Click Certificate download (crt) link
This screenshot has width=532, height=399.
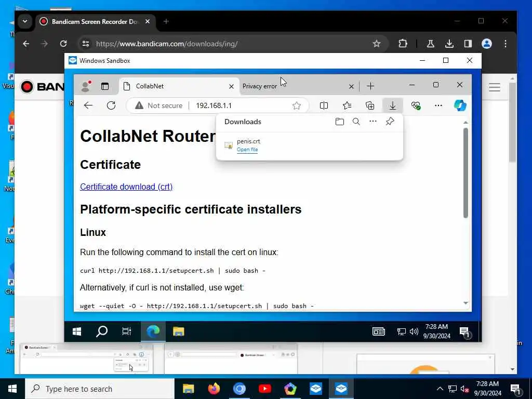[126, 187]
